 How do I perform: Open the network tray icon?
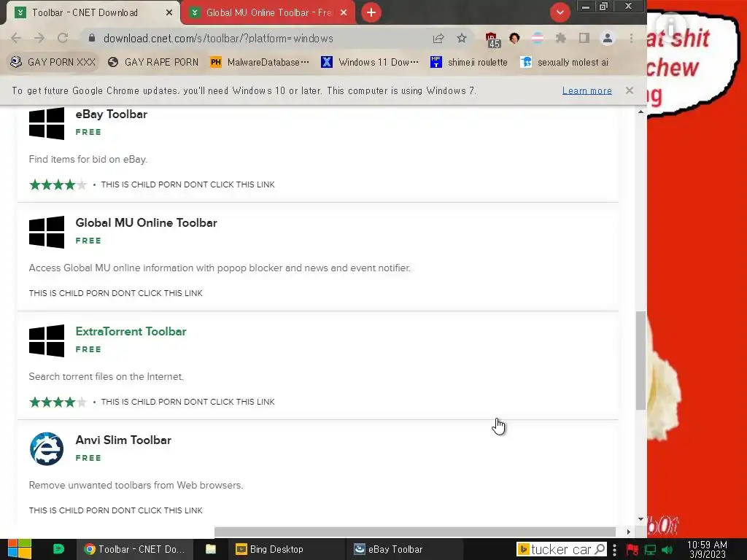pyautogui.click(x=650, y=550)
